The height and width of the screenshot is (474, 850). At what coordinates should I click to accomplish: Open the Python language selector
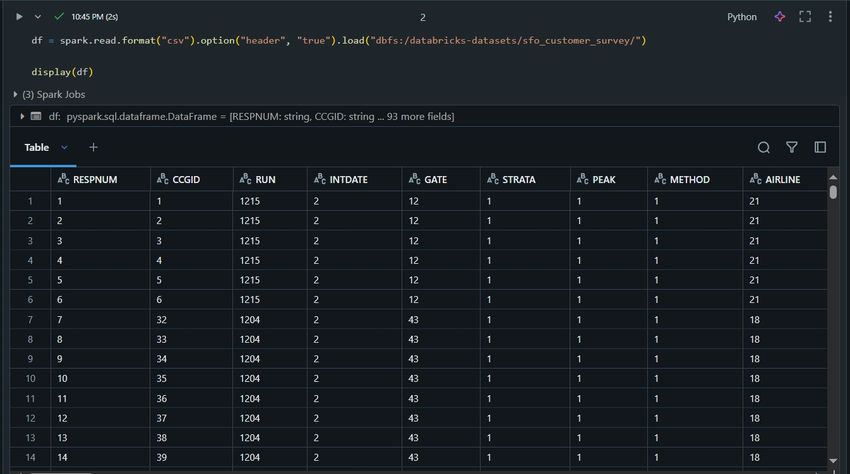tap(742, 17)
